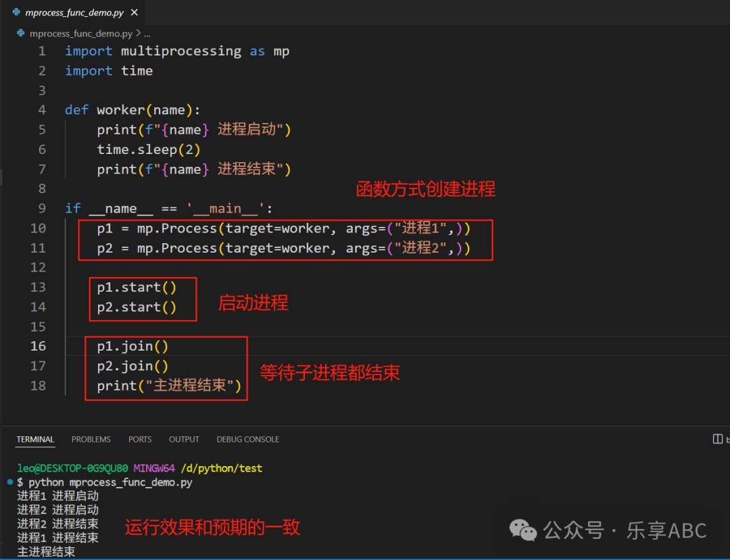Click the split terminal icon
Screen dimensions: 730x560
pyautogui.click(x=717, y=438)
